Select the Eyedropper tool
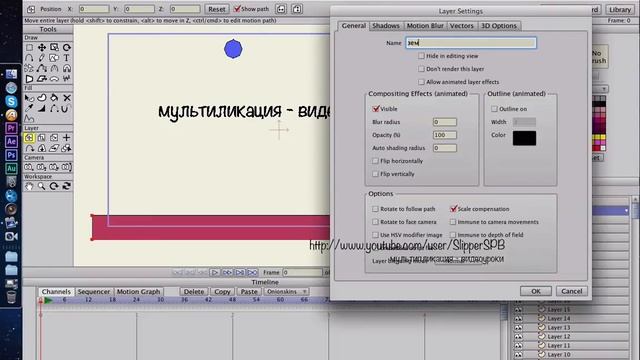640x360 pixels. coord(29,109)
